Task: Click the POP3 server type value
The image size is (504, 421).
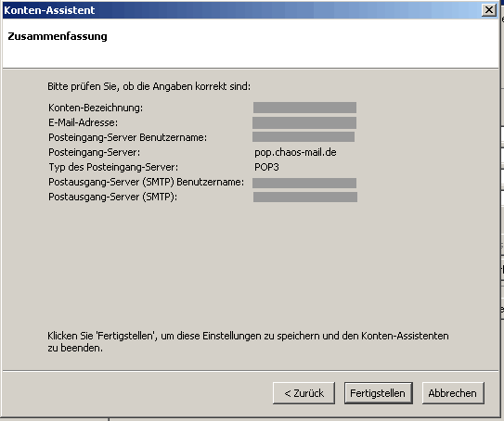Action: click(x=266, y=167)
